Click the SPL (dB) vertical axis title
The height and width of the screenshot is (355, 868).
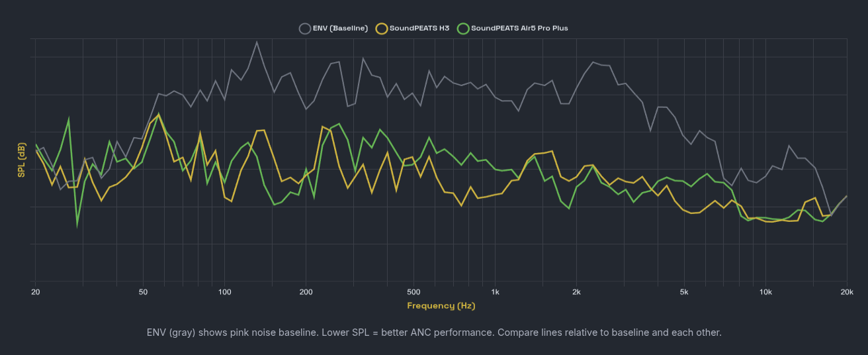pos(21,160)
